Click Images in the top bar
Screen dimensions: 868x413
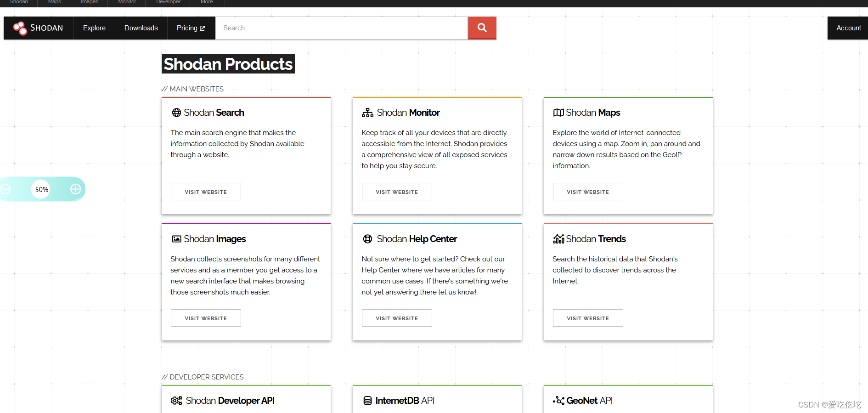(89, 2)
